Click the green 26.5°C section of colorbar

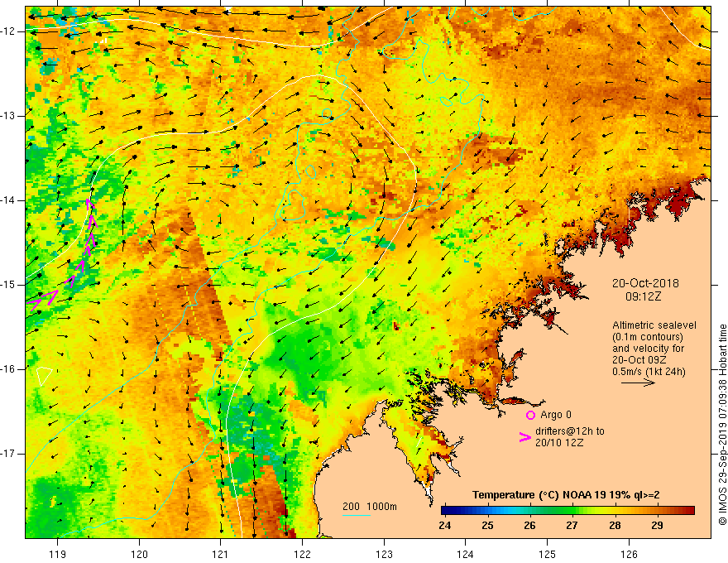[551, 511]
